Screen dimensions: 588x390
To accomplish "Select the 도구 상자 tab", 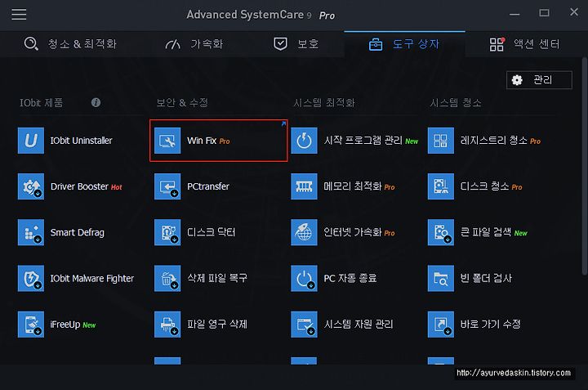I will (404, 44).
